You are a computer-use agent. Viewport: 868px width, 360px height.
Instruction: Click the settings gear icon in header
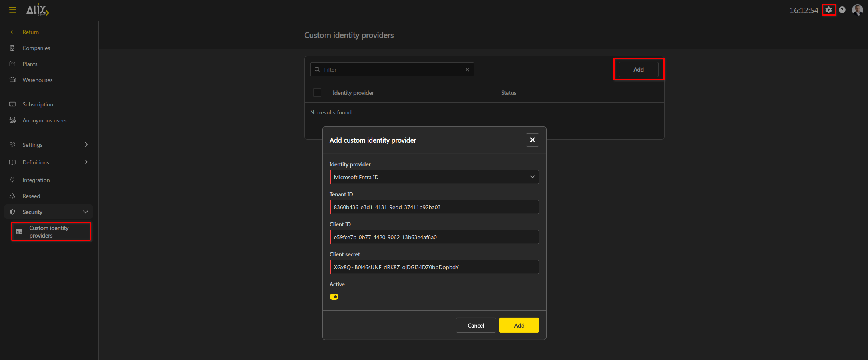pyautogui.click(x=828, y=10)
